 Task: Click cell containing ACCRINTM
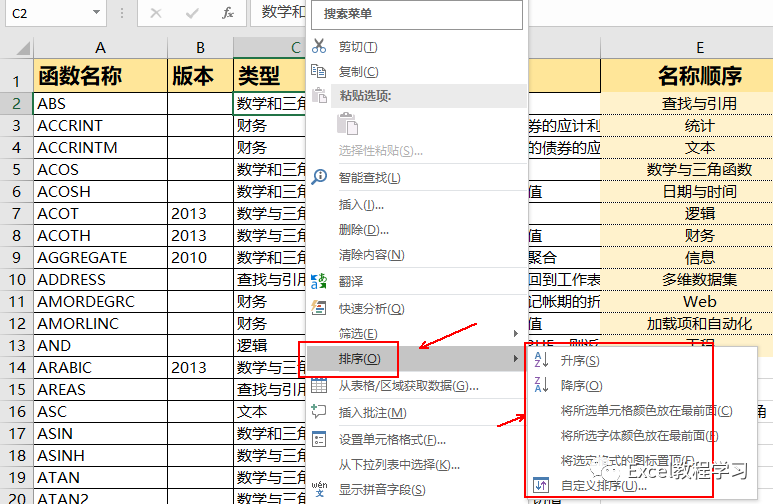coord(101,148)
